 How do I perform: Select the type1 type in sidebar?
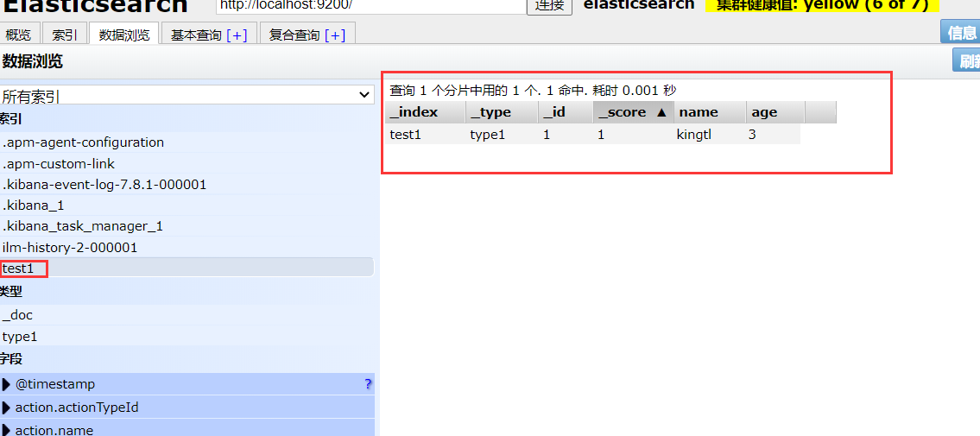tap(187, 337)
